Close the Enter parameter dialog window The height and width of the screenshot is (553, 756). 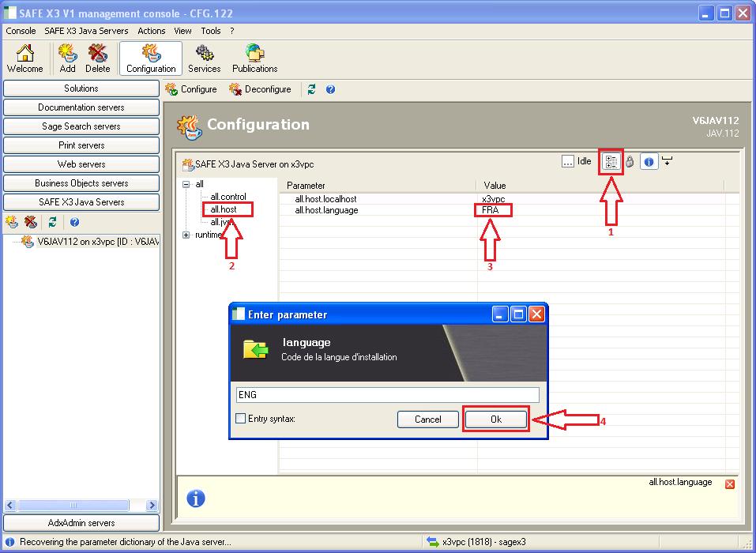click(536, 315)
